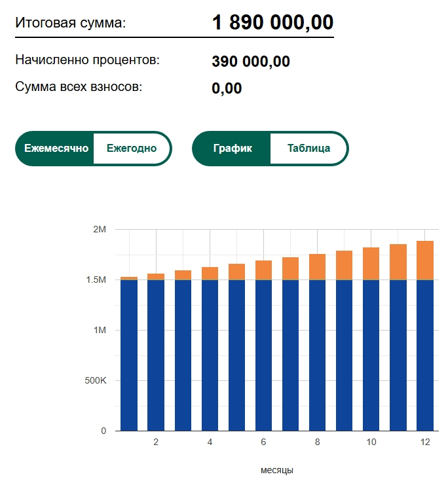The width and height of the screenshot is (448, 485).
Task: Select the blue bar for month 6
Action: [263, 355]
